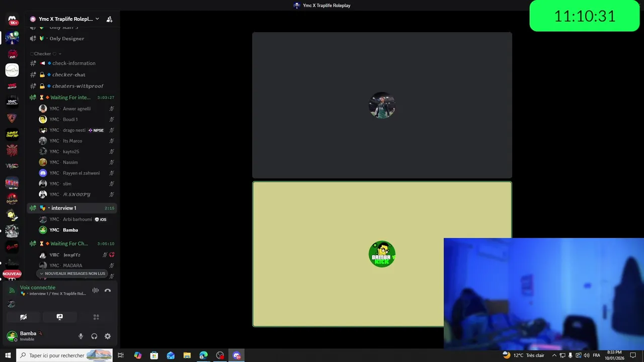The image size is (644, 362).
Task: Open the weather widget 12°C Très clair
Action: coord(523,355)
